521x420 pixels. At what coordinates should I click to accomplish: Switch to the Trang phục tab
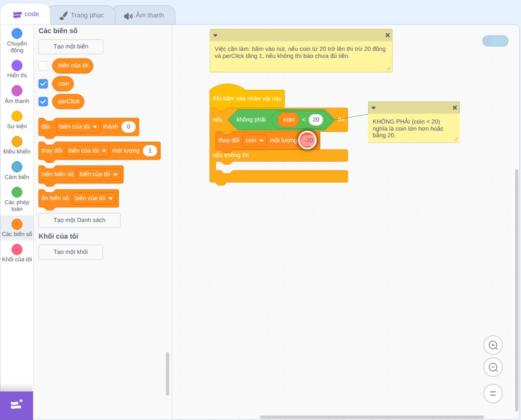pyautogui.click(x=82, y=15)
